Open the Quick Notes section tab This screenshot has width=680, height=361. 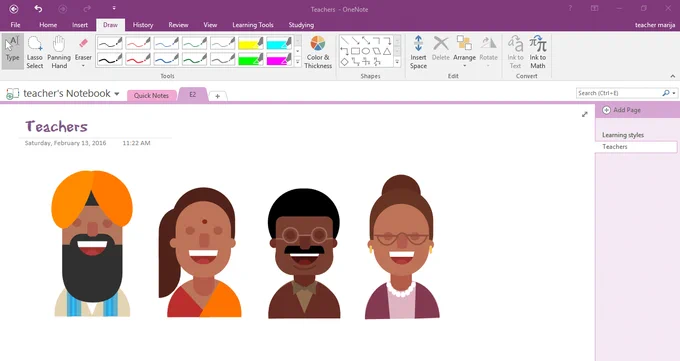pyautogui.click(x=151, y=95)
